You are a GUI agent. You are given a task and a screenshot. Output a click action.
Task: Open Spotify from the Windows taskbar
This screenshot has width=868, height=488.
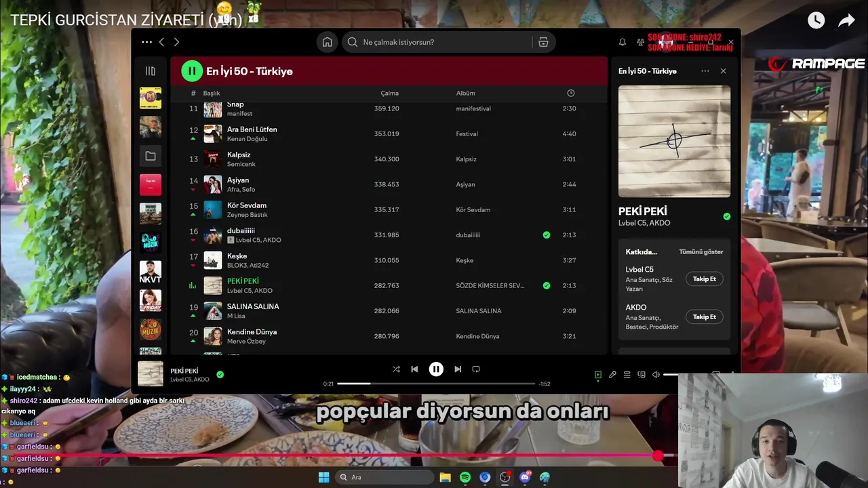click(x=465, y=477)
